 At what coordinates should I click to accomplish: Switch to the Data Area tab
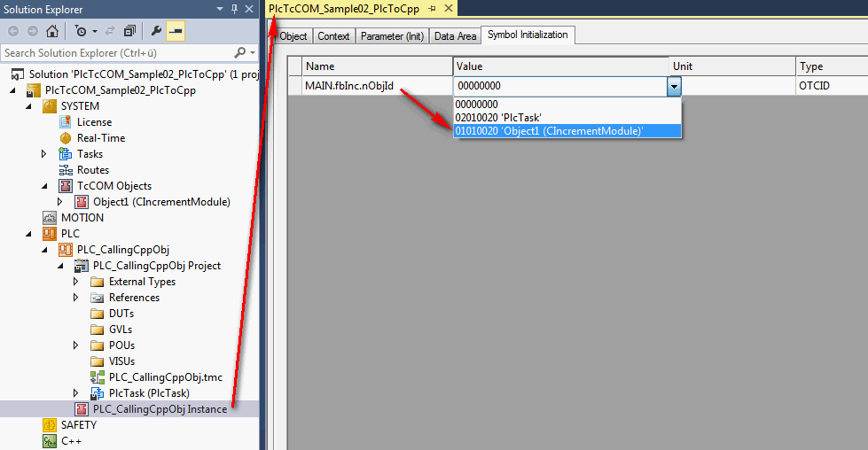pyautogui.click(x=455, y=36)
